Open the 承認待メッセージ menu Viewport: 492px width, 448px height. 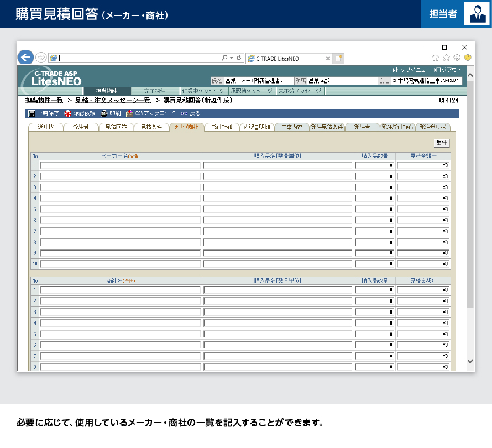click(x=252, y=91)
